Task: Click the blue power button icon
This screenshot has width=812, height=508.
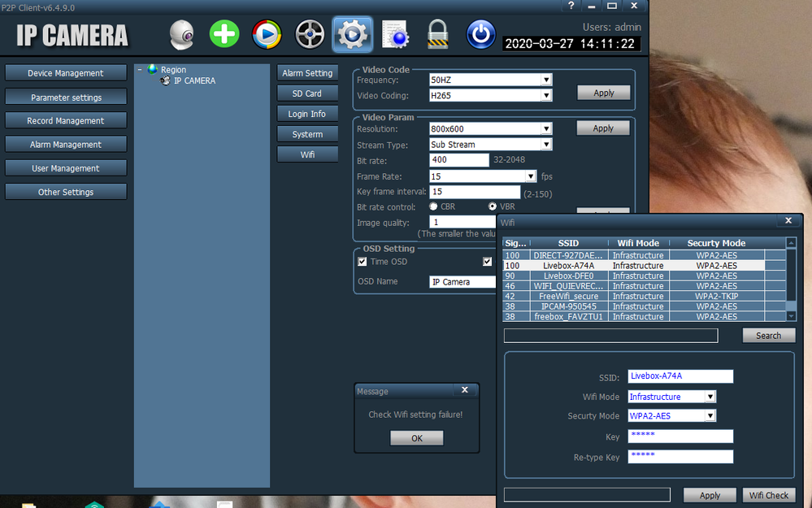Action: tap(480, 35)
